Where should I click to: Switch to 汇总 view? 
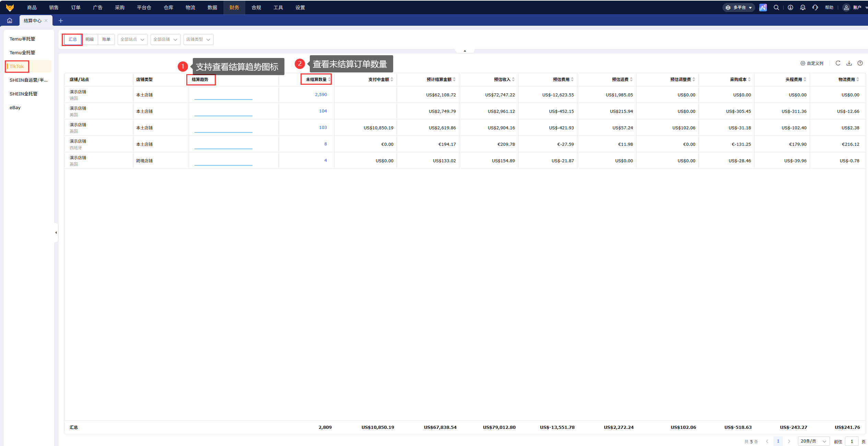73,39
